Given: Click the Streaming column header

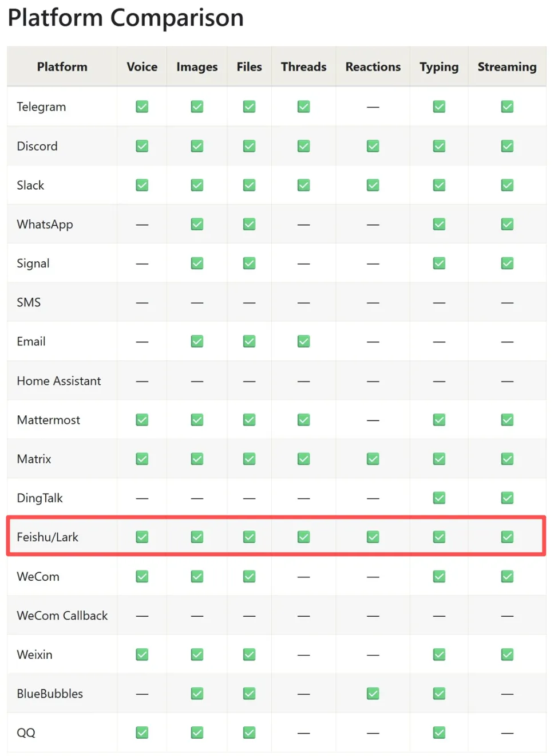Looking at the screenshot, I should coord(506,67).
